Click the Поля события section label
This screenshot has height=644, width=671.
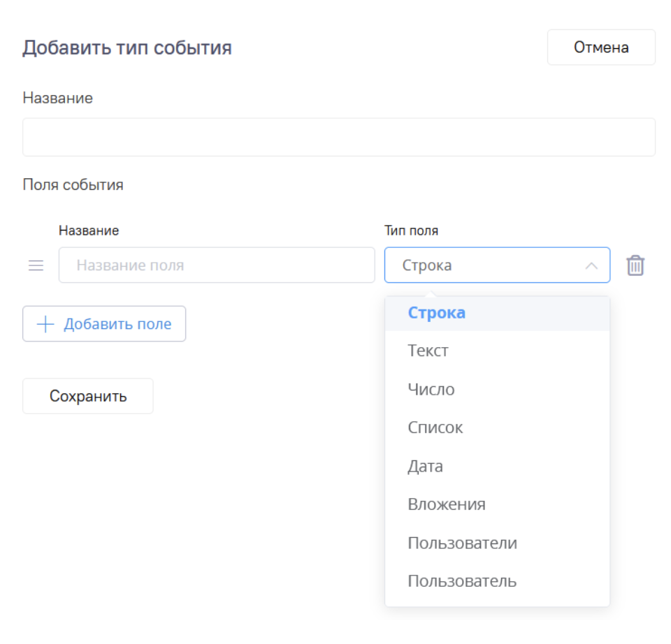point(73,184)
